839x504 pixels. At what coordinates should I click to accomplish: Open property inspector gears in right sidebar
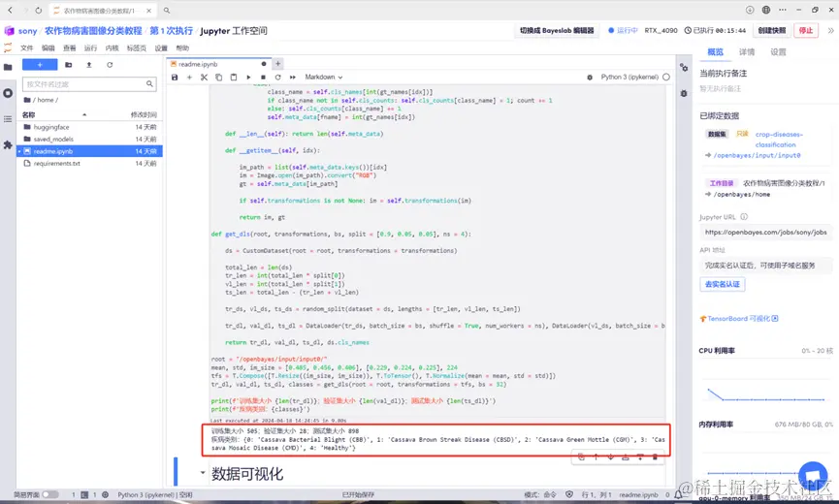point(684,67)
